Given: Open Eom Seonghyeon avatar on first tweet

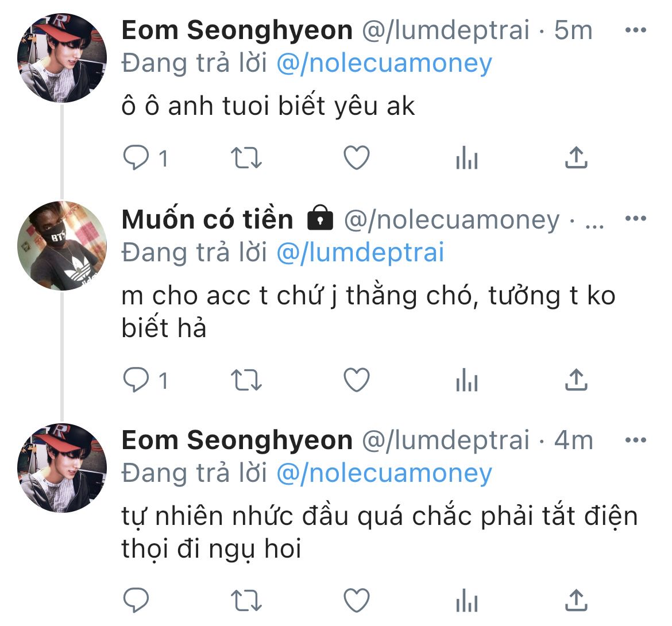Looking at the screenshot, I should (62, 58).
